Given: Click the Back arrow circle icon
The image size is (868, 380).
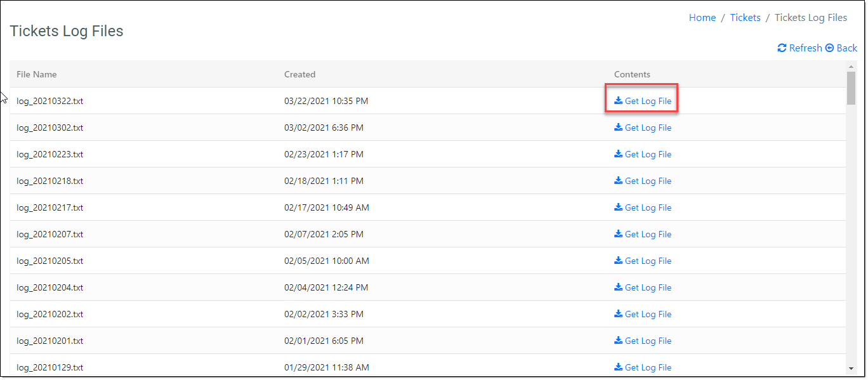Looking at the screenshot, I should point(829,48).
